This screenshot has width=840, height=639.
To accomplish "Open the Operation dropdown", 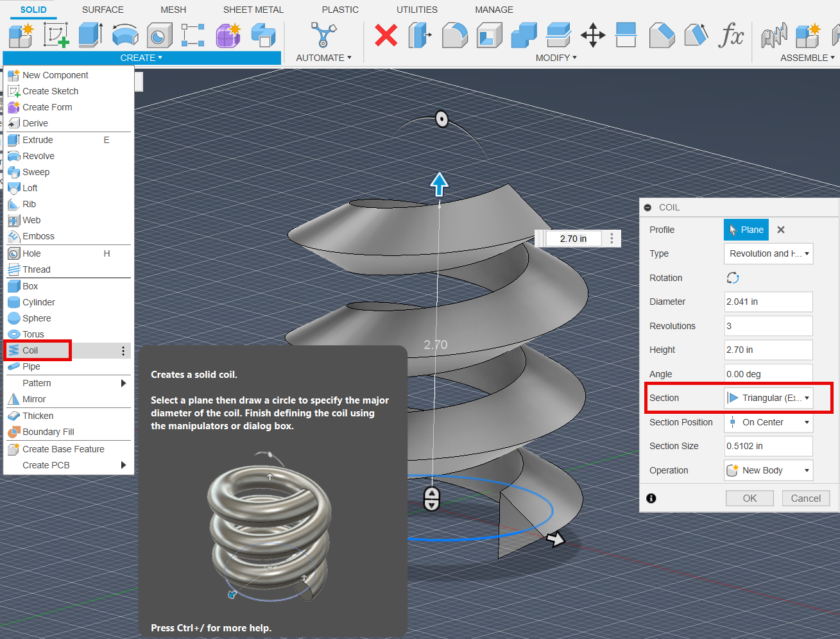I will pyautogui.click(x=769, y=470).
